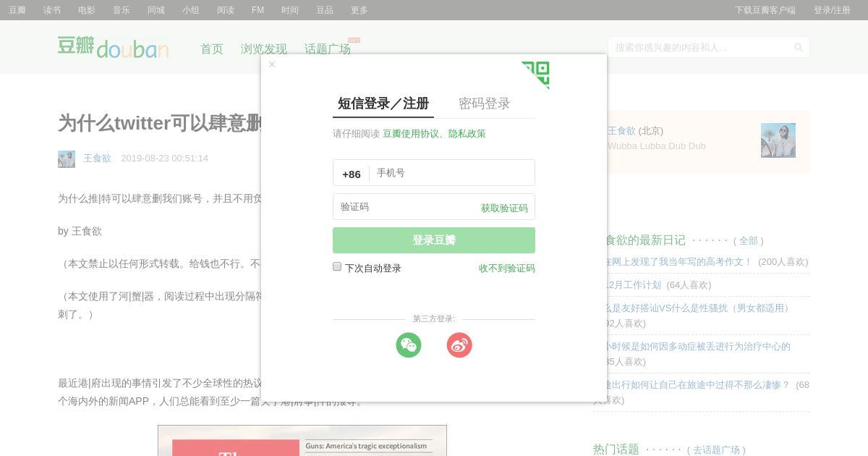Open 浏览发现 navigation item
This screenshot has width=868, height=456.
pyautogui.click(x=264, y=49)
